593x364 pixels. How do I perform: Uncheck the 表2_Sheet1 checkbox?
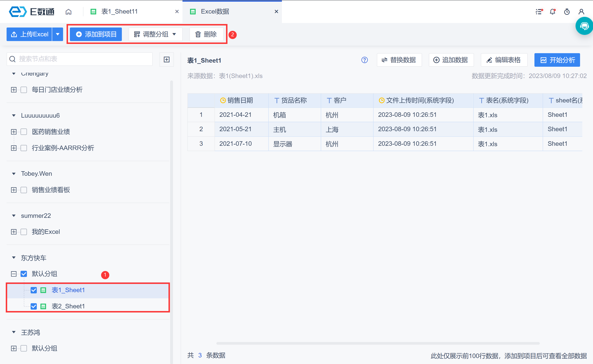click(34, 306)
